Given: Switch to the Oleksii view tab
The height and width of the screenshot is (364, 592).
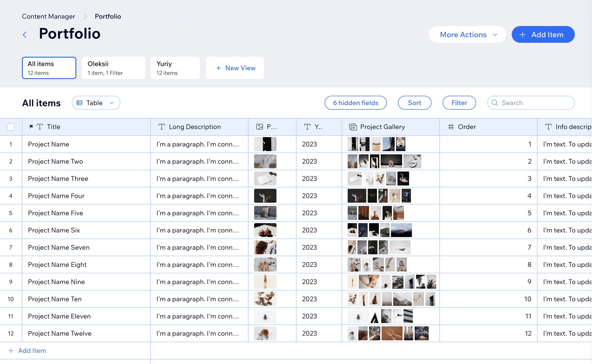Looking at the screenshot, I should coord(113,68).
